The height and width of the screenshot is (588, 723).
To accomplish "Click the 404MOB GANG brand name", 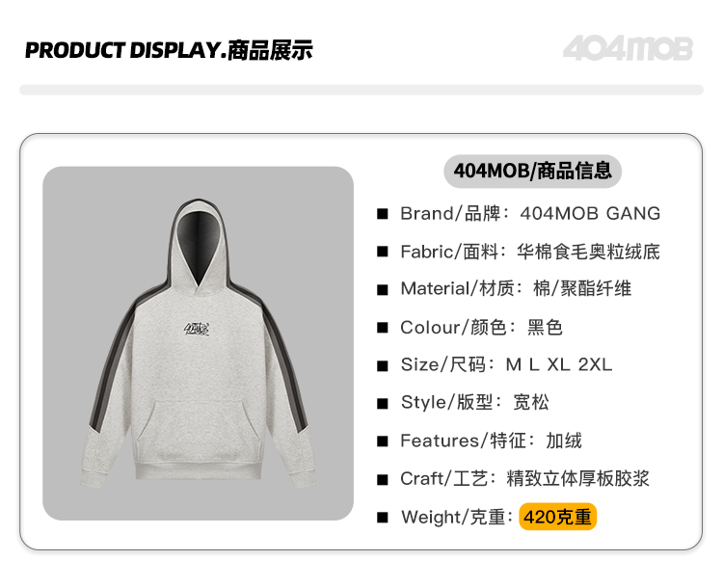I will 590,214.
